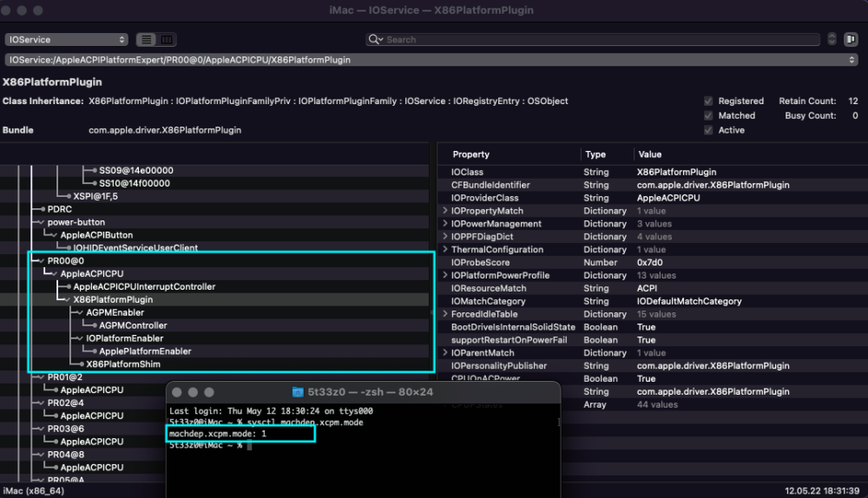Select the IOClass property row
Image resolution: width=868 pixels, height=498 pixels.
pos(653,172)
